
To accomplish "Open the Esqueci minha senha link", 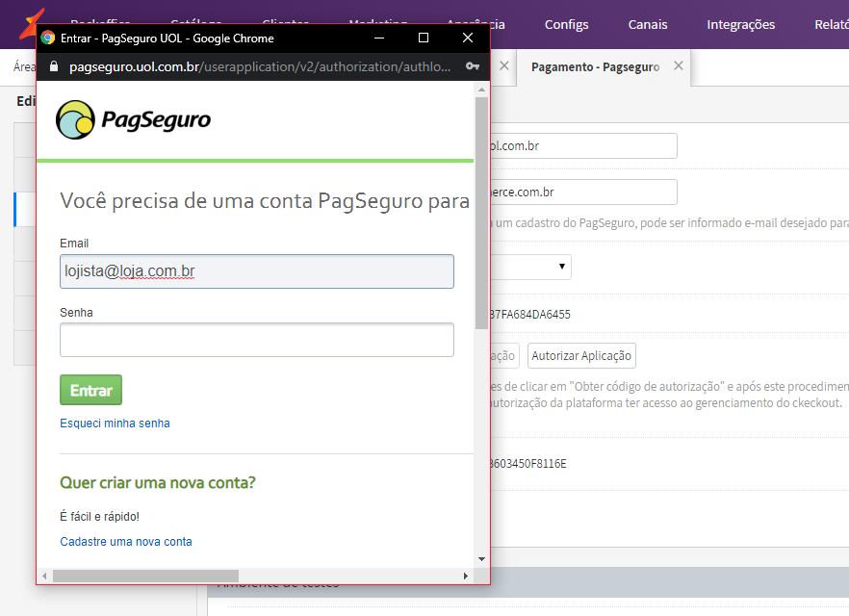I will point(115,423).
